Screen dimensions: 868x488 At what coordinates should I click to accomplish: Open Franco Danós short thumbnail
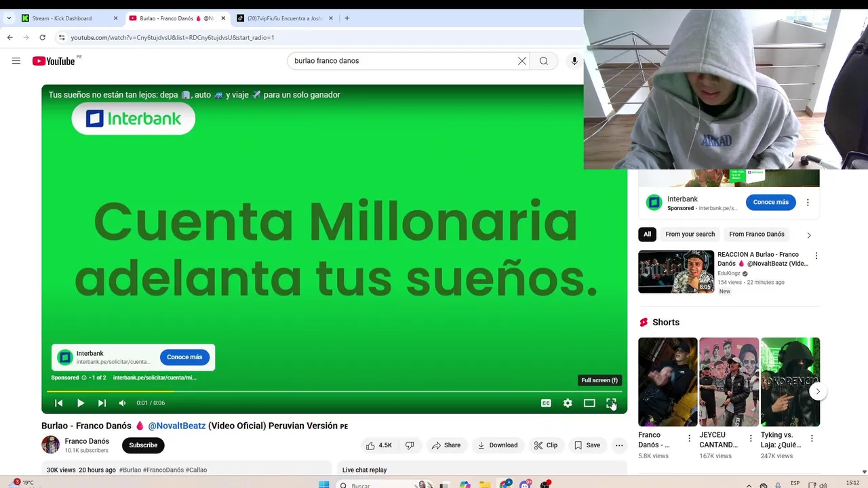[x=667, y=382]
